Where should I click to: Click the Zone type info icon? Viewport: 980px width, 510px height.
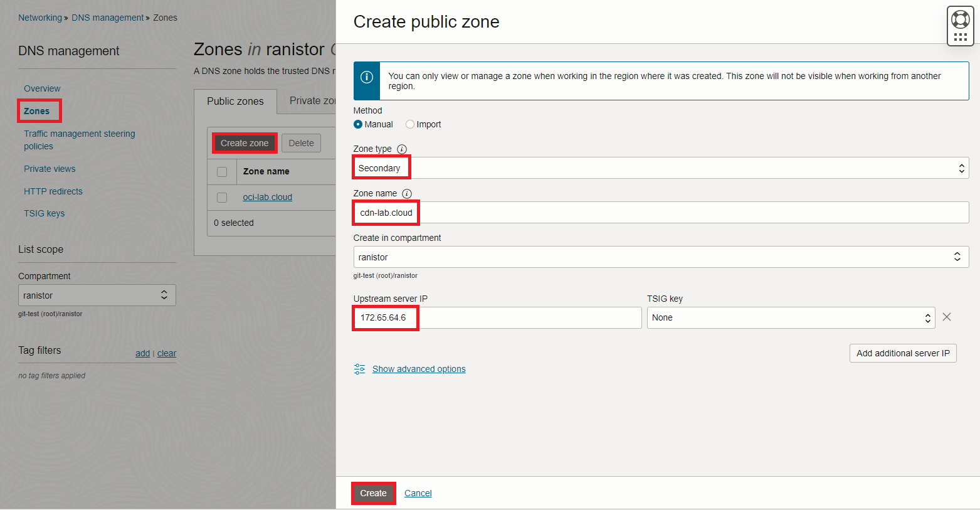[x=402, y=149]
